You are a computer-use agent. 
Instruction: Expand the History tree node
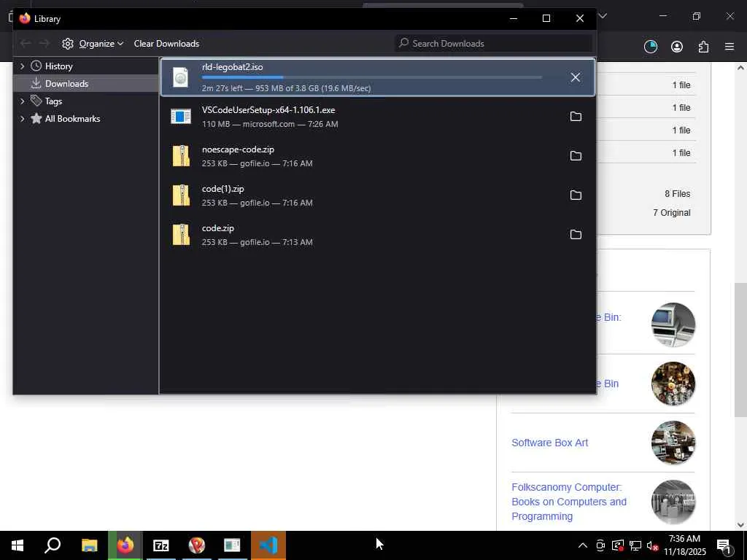(x=22, y=66)
